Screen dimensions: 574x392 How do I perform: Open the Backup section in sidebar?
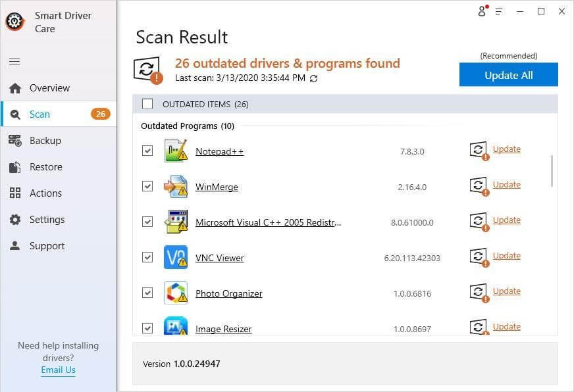[45, 141]
